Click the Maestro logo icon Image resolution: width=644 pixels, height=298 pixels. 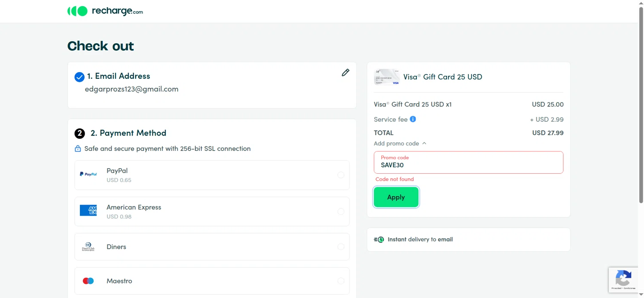(x=88, y=281)
